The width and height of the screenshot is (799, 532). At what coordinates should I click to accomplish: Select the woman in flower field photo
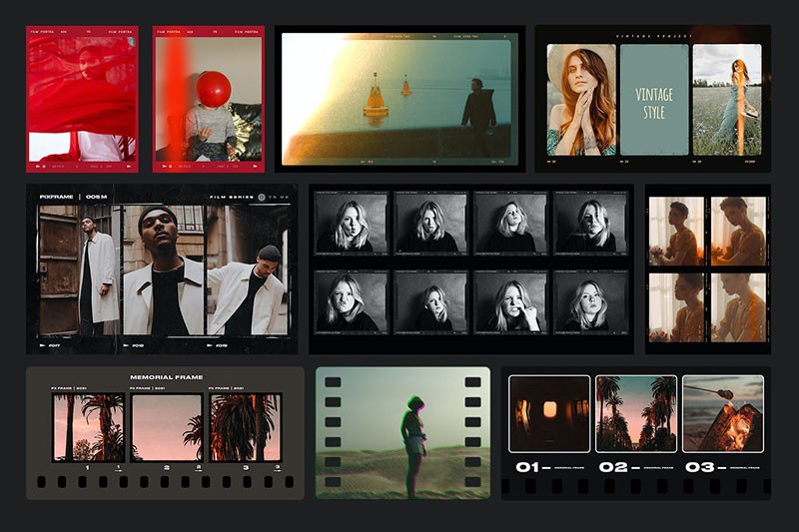click(727, 100)
